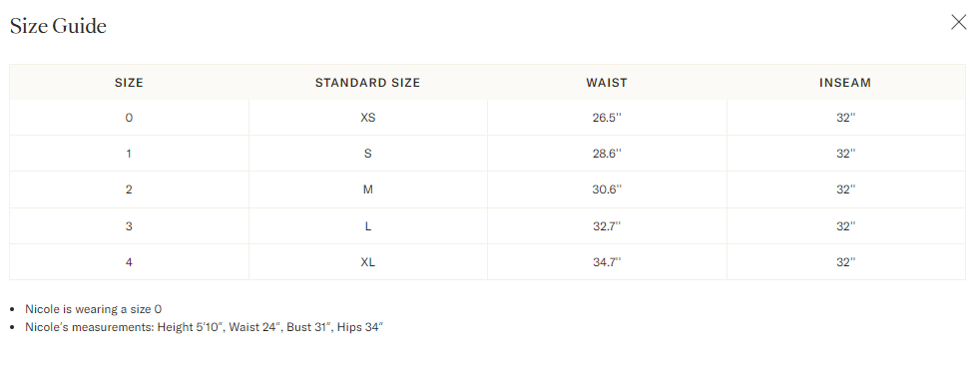Screen dimensions: 980x372
Task: Click the 28.6'' waist value
Action: click(607, 154)
